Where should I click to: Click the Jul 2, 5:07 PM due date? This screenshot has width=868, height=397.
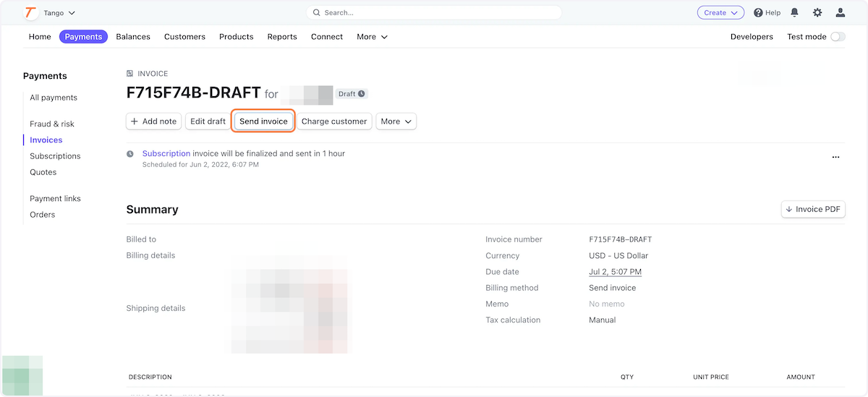pyautogui.click(x=615, y=272)
